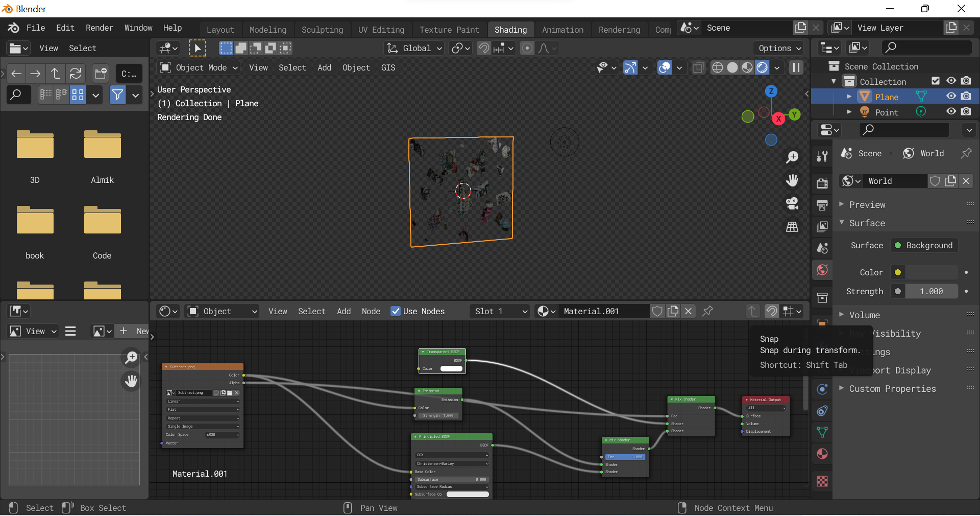Open the Collection properties tab (archive box icon)

tap(822, 297)
